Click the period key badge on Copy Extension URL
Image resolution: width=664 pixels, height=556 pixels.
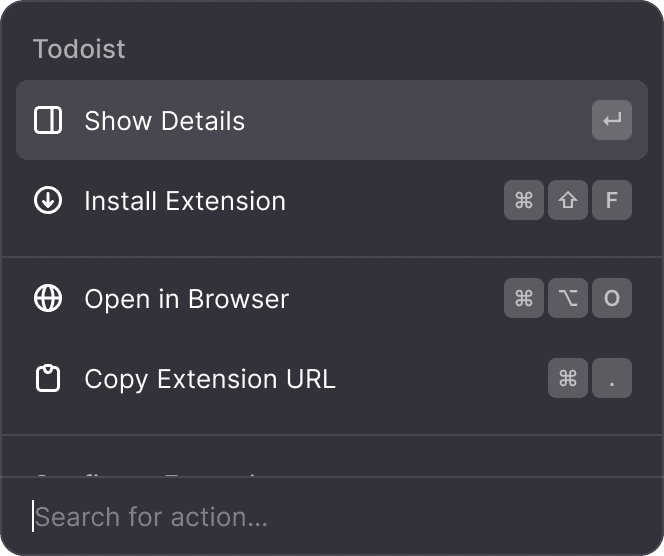tap(612, 379)
